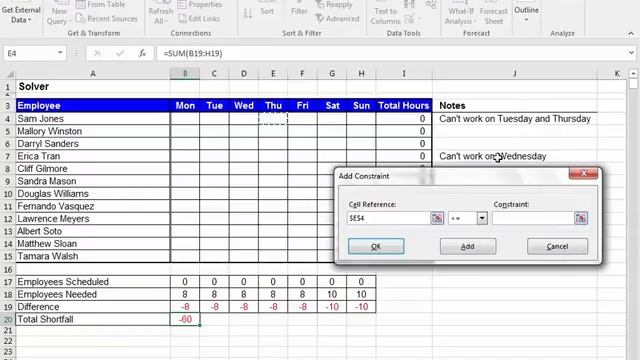Viewport: 640px width, 360px height.
Task: Click Sam Jones Thursday cell E4
Action: pyautogui.click(x=273, y=119)
